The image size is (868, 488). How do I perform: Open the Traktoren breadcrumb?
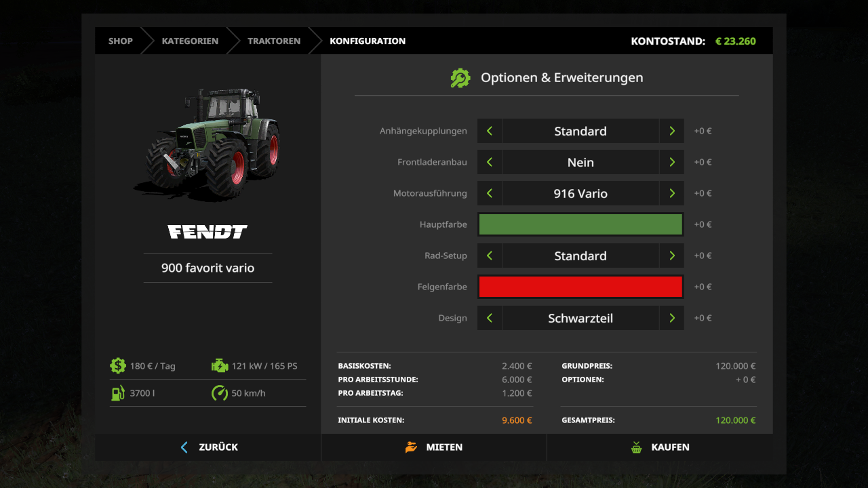click(x=274, y=41)
